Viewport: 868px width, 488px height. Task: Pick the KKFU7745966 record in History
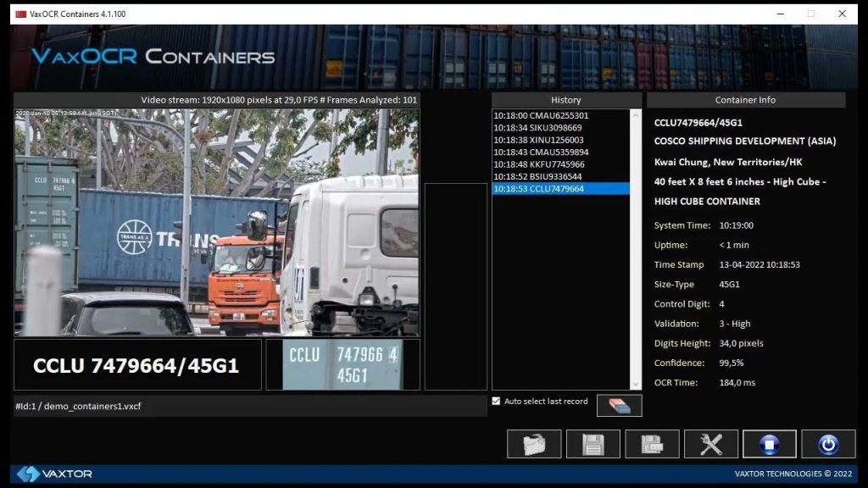(x=539, y=164)
